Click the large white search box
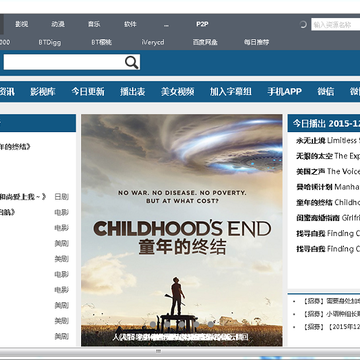This screenshot has width=360, height=360. point(72,62)
